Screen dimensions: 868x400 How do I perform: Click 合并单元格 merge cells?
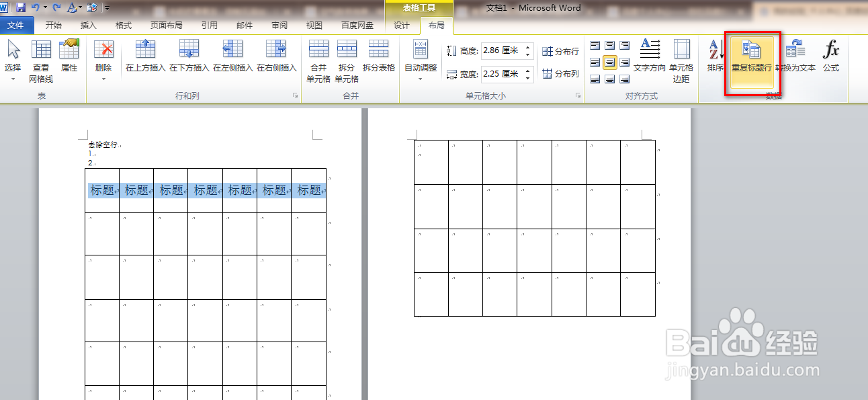pos(318,61)
